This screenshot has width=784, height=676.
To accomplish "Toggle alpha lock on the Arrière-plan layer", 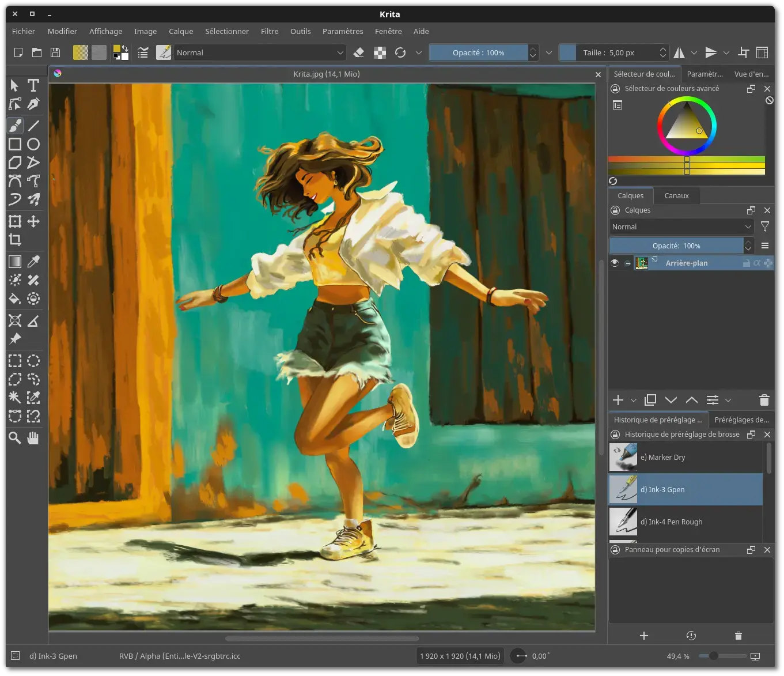I will pos(757,263).
